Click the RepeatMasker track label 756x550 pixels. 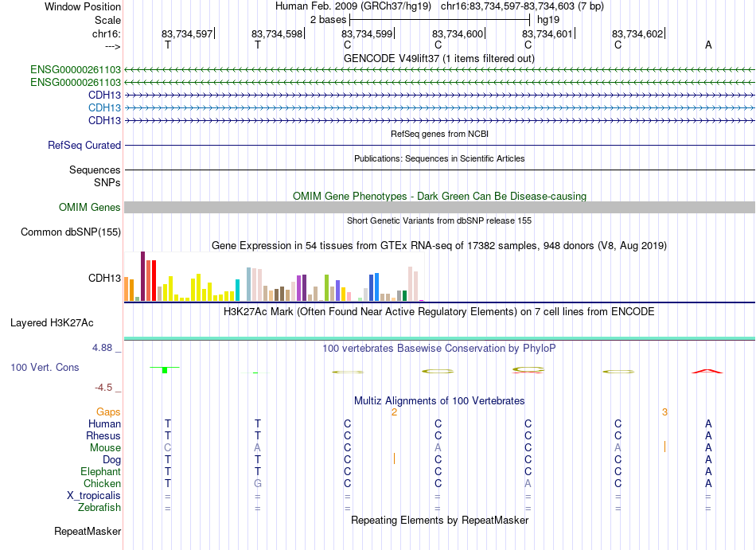[x=88, y=531]
